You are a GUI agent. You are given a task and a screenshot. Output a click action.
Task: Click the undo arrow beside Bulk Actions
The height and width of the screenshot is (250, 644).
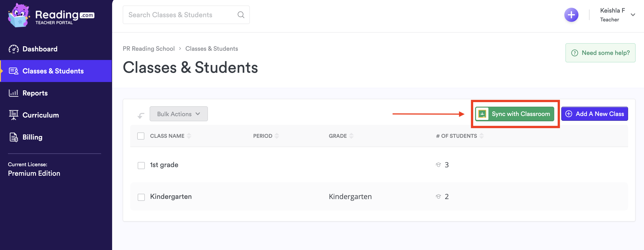click(x=141, y=115)
